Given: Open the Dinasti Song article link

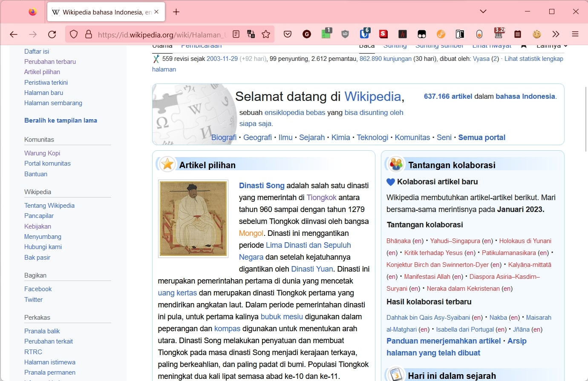Looking at the screenshot, I should coord(262,186).
